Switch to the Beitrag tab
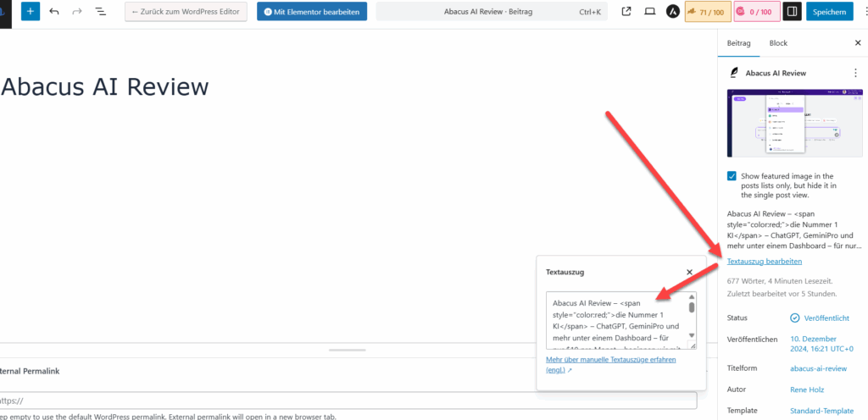 click(738, 43)
